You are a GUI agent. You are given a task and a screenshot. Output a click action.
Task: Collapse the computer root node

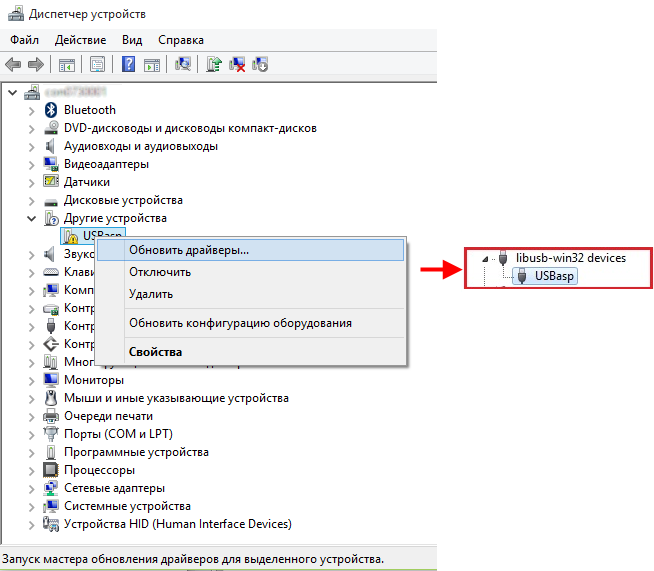pos(13,93)
